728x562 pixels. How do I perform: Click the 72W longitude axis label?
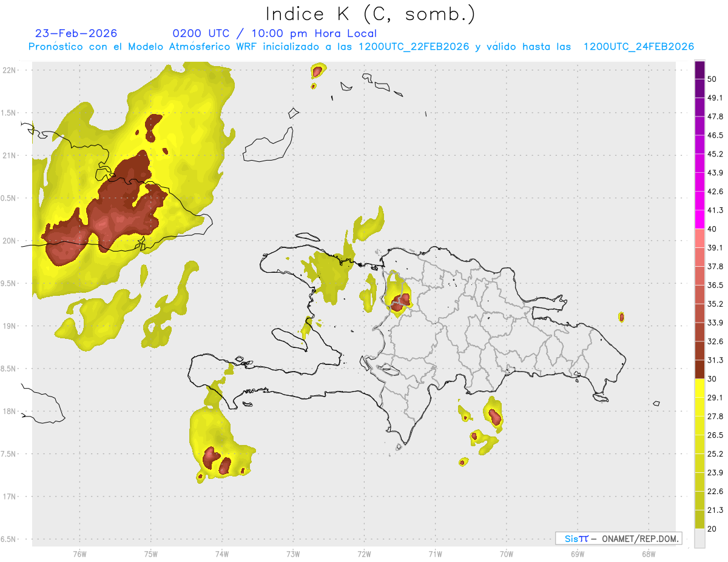point(364,554)
